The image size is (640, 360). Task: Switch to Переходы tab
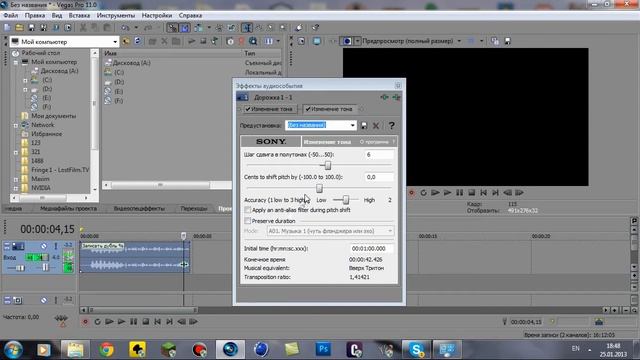[x=194, y=208]
